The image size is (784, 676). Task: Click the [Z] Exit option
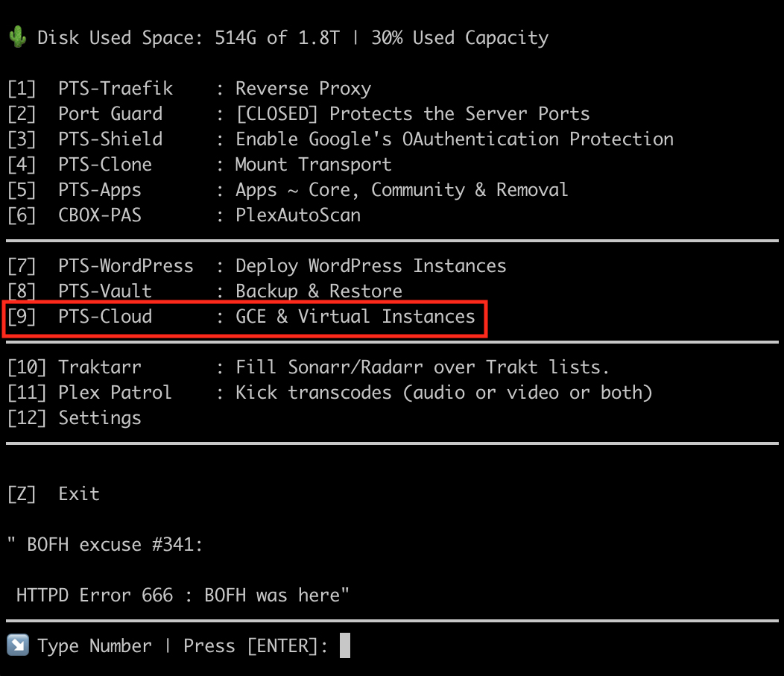[54, 494]
